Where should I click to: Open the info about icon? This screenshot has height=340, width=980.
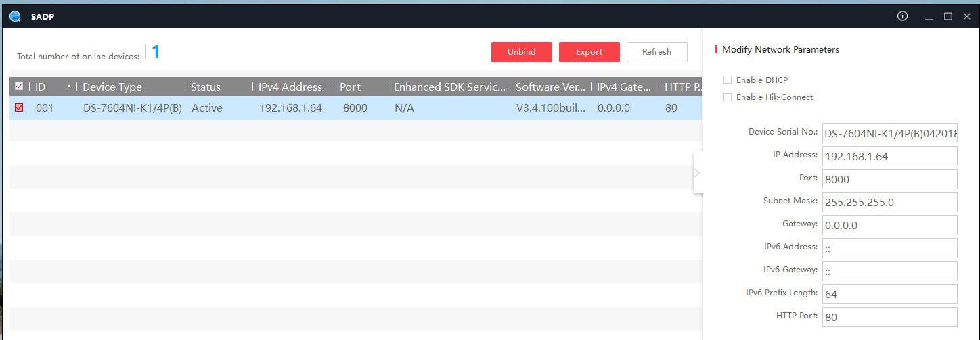[902, 16]
